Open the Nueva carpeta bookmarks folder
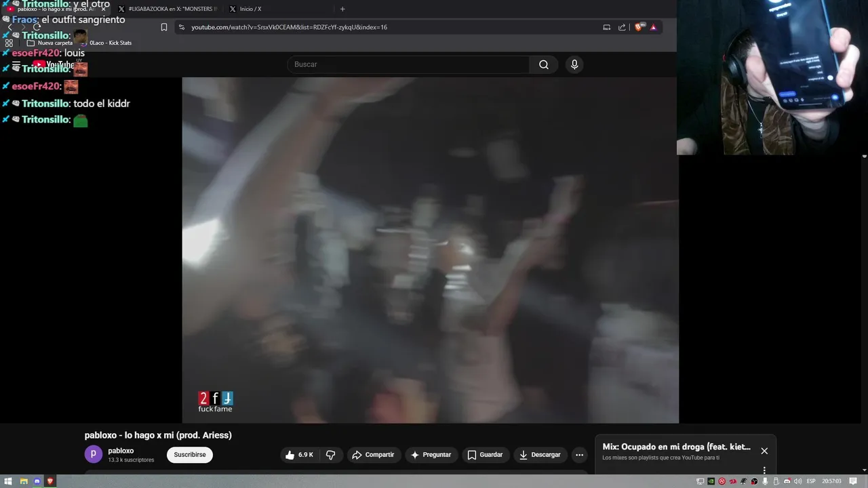The image size is (868, 488). [50, 43]
